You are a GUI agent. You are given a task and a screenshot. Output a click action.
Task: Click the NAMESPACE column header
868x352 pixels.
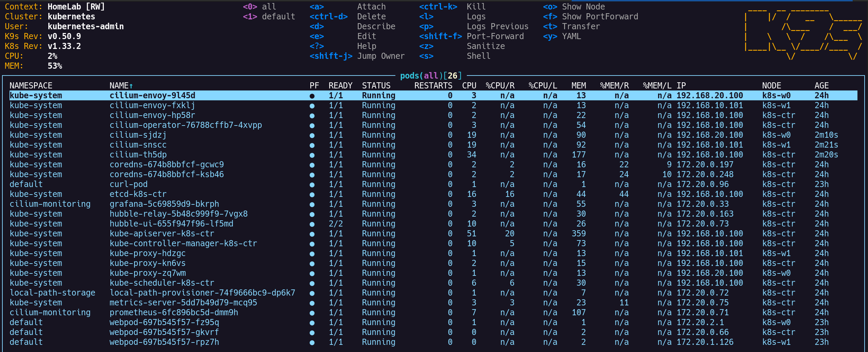point(31,86)
